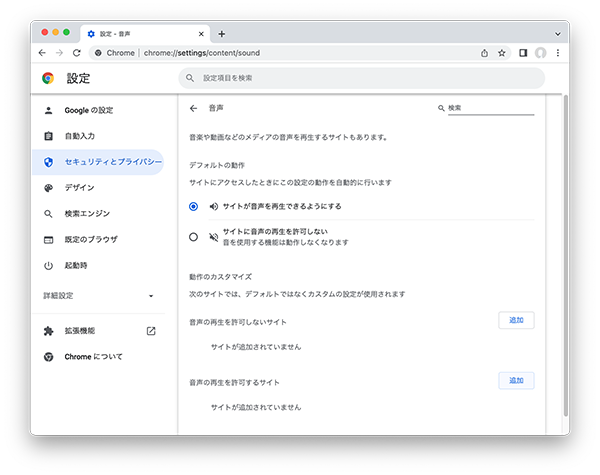Open 起動時 in sidebar
Screen dimensions: 600x475
(98, 266)
